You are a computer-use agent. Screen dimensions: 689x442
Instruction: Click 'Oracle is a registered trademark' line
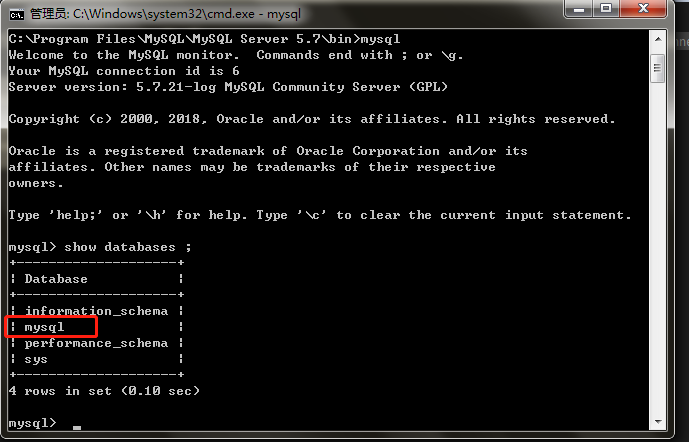click(x=268, y=151)
